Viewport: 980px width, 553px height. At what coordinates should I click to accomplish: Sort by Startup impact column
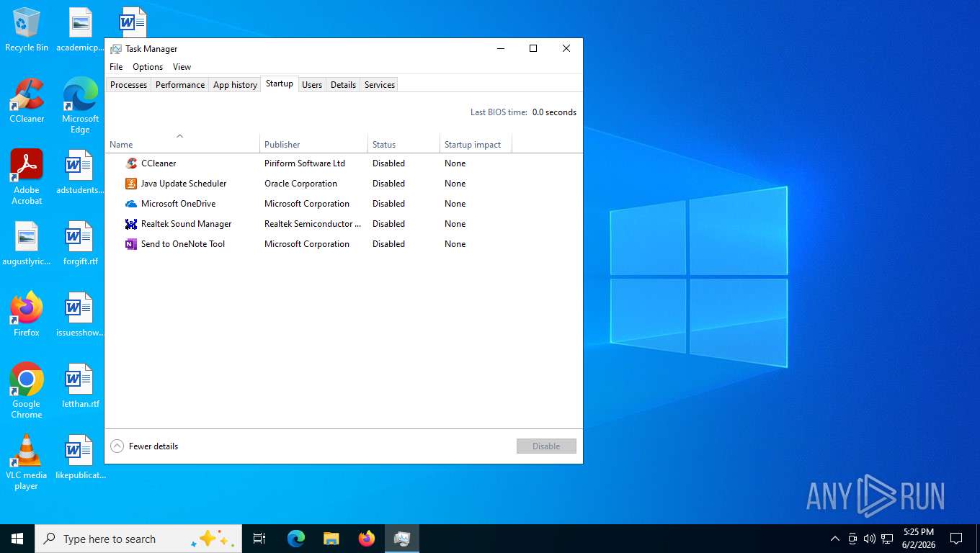[x=476, y=143]
